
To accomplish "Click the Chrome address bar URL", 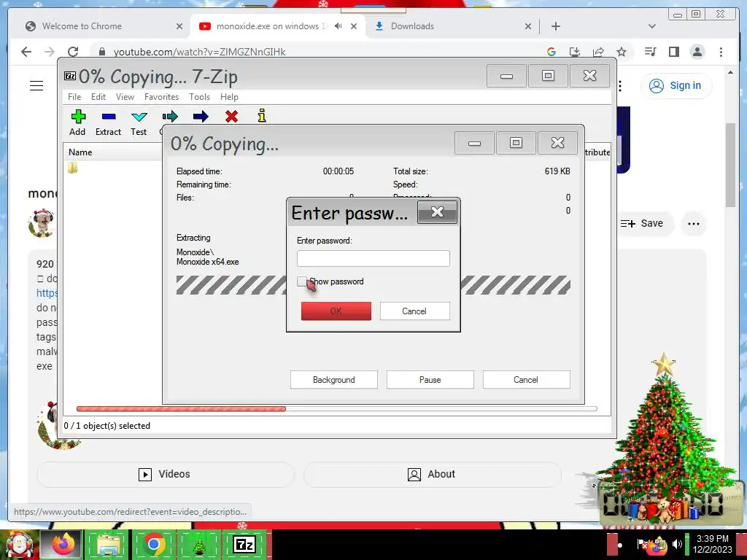I will point(199,52).
